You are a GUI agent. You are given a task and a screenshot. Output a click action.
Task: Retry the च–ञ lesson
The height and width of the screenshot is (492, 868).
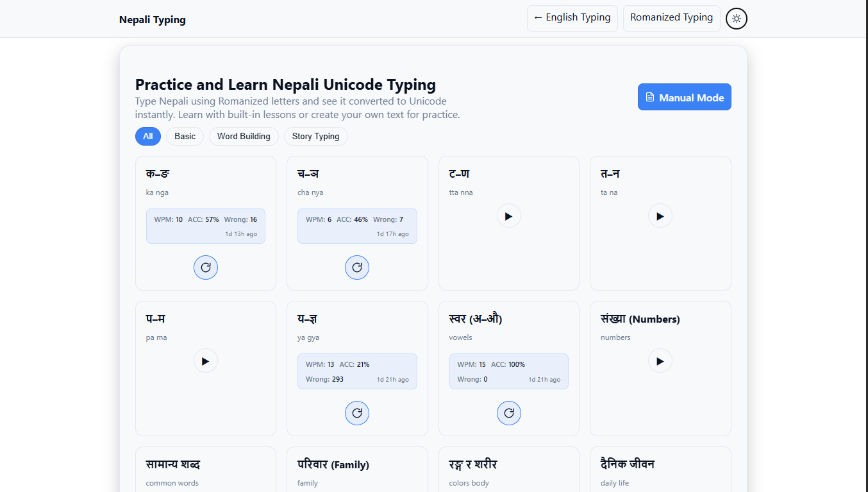[357, 267]
